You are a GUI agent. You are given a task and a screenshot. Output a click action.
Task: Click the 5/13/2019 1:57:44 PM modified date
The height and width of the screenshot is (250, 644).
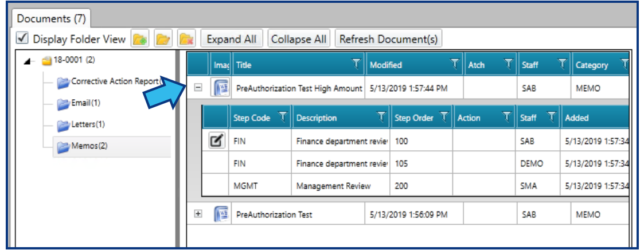pos(409,88)
